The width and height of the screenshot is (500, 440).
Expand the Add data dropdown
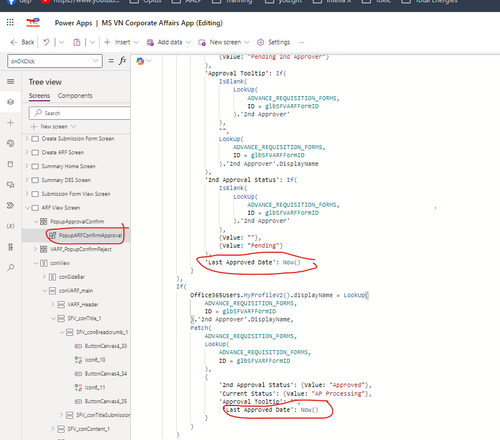pos(188,42)
